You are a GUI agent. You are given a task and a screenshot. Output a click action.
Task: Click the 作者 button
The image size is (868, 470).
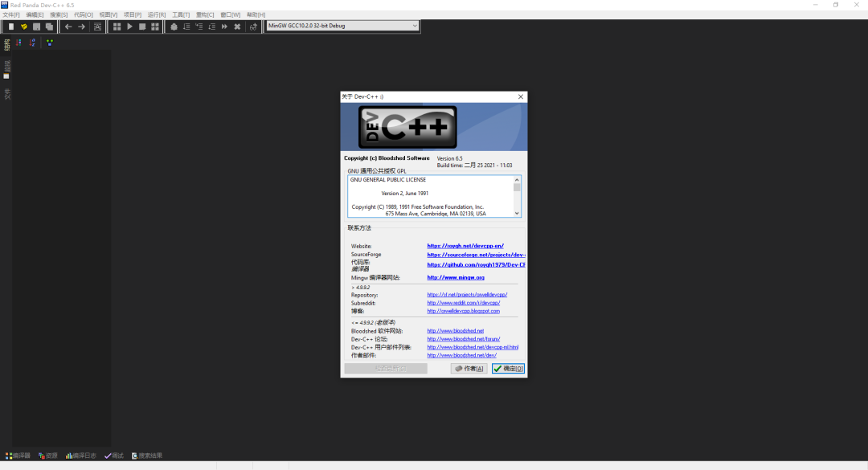tap(469, 368)
